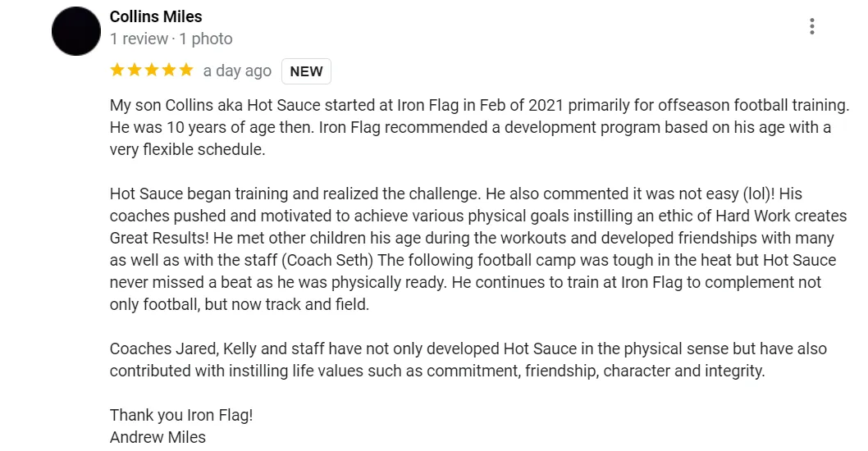Click the NEW badge beside the date

click(306, 71)
